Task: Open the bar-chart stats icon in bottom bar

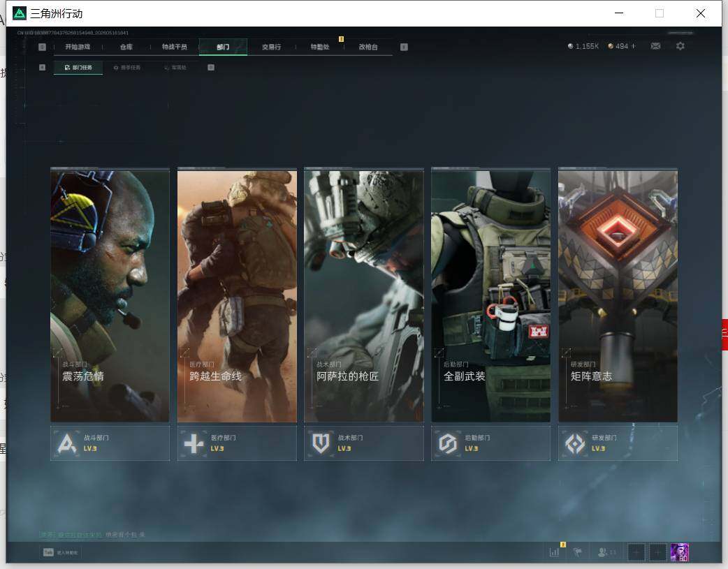Action: point(554,552)
